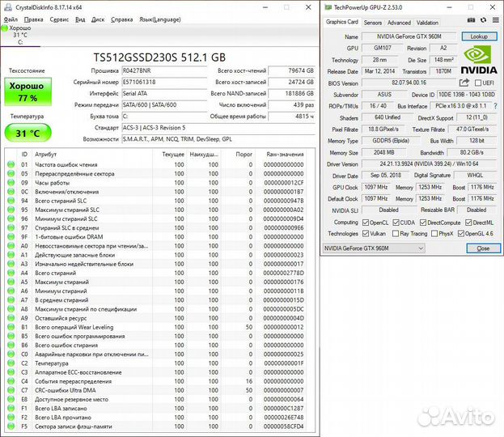504x437 pixels.
Task: Click status dot for attribute A0 row
Action: pyautogui.click(x=11, y=246)
